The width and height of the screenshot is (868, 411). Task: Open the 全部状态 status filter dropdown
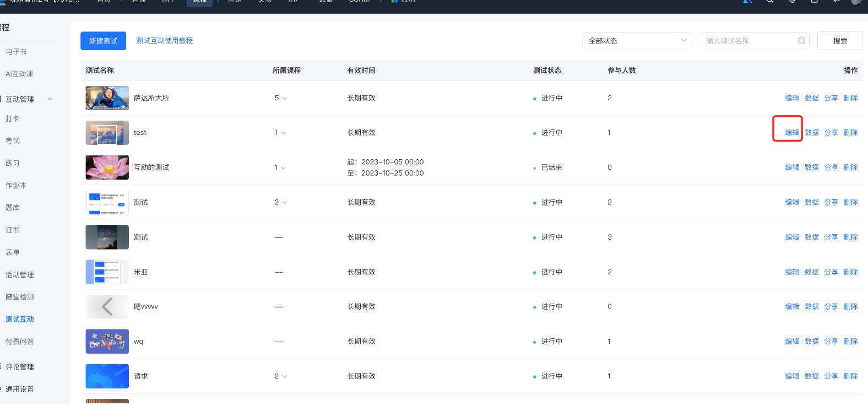[637, 41]
